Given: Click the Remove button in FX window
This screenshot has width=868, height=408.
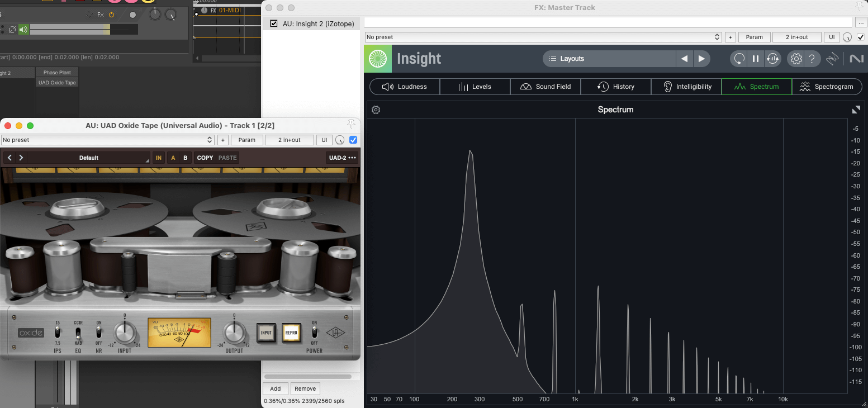Looking at the screenshot, I should click(305, 388).
